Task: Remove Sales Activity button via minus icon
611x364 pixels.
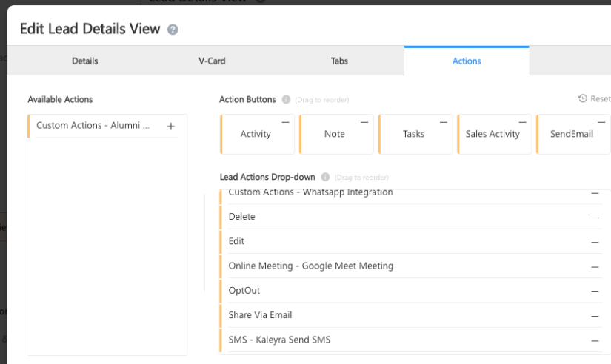Action: (523, 122)
